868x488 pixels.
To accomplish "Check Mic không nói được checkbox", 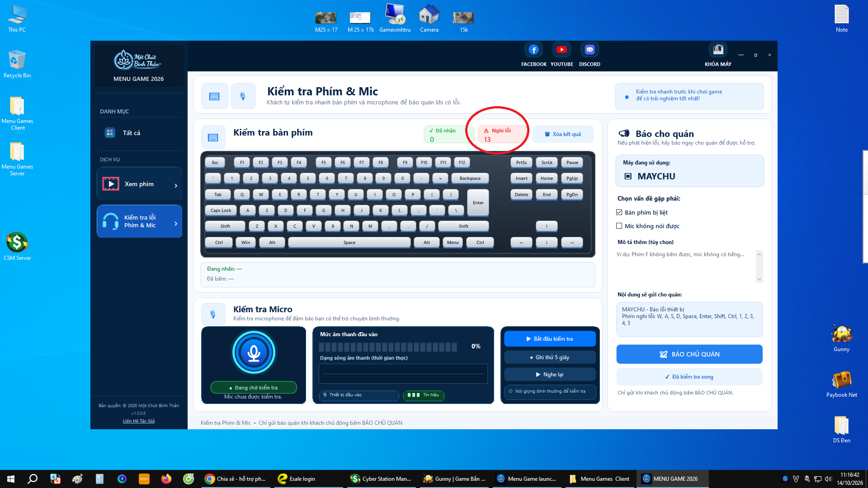I will pyautogui.click(x=619, y=226).
